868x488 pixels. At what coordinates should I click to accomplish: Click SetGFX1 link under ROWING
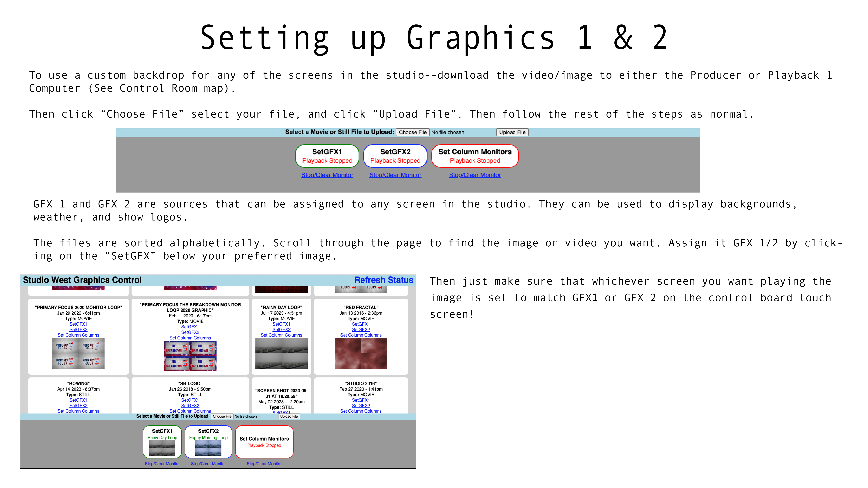pyautogui.click(x=78, y=400)
